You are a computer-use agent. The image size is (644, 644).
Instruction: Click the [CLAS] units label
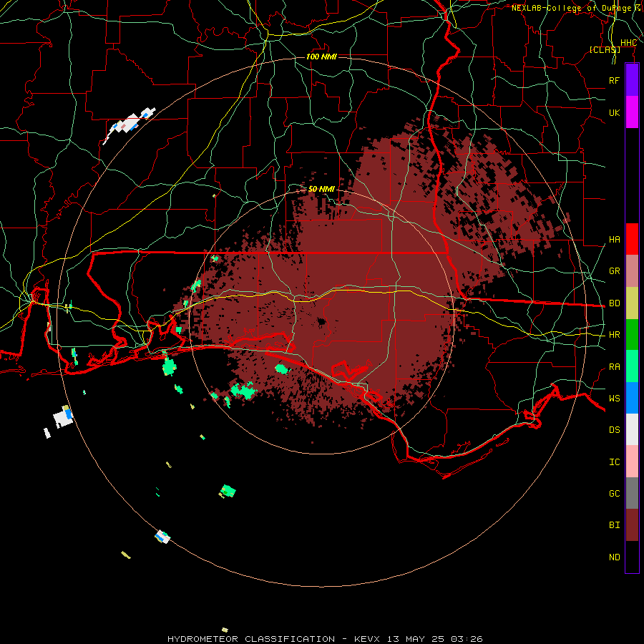click(x=605, y=49)
